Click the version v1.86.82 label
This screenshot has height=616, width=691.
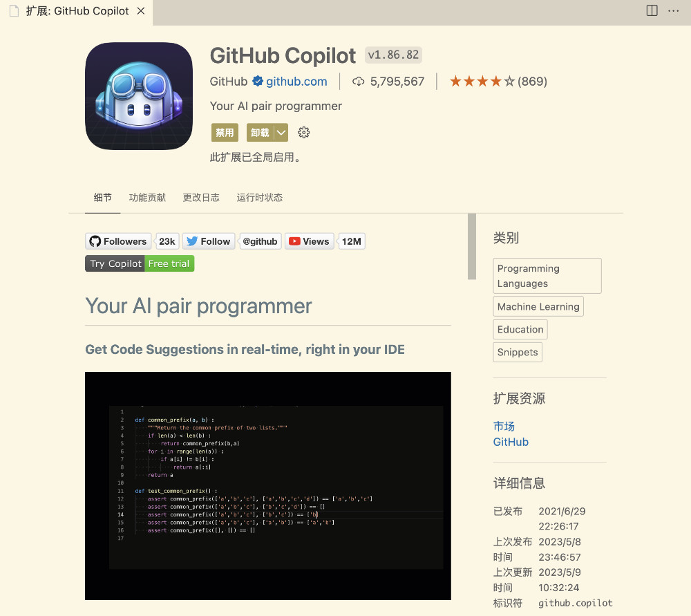(393, 55)
